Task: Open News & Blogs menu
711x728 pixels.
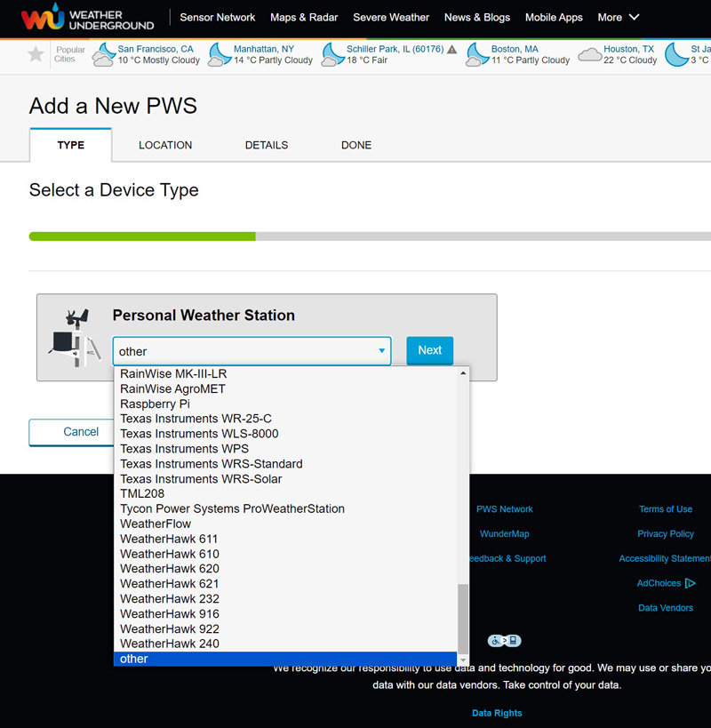Action: click(477, 17)
